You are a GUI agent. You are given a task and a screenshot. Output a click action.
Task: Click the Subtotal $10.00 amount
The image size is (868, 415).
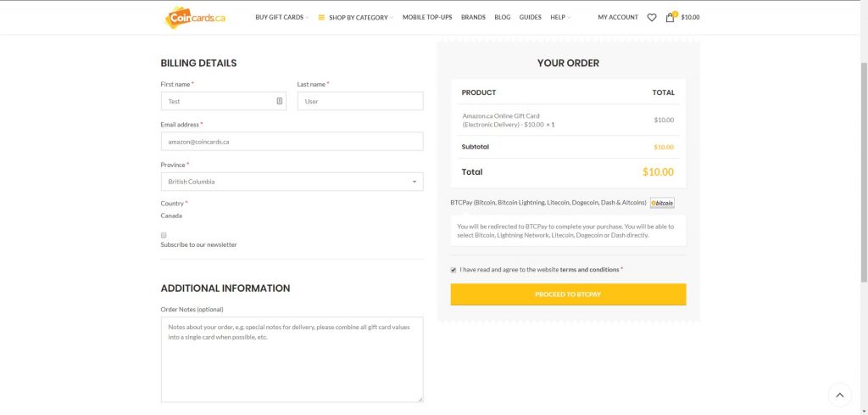pyautogui.click(x=664, y=147)
